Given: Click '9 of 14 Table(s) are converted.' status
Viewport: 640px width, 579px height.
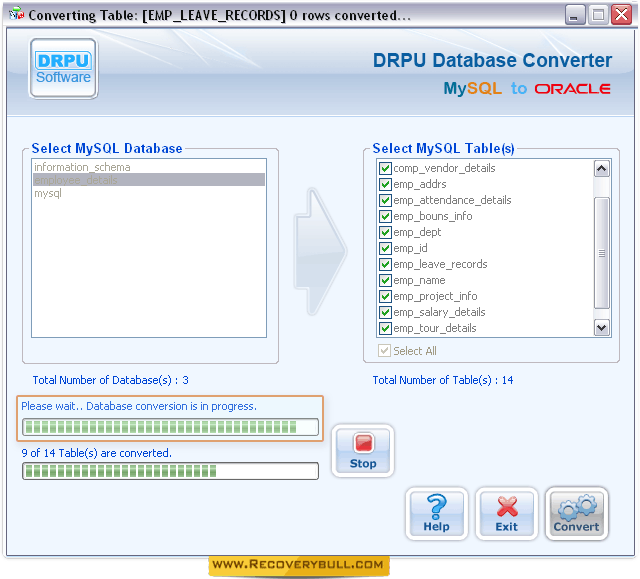Looking at the screenshot, I should tap(97, 453).
